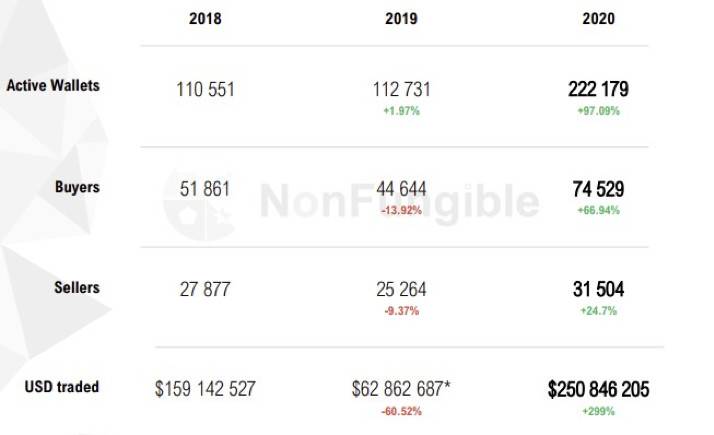Click the +1.97% change figure
The height and width of the screenshot is (435, 714).
[400, 111]
